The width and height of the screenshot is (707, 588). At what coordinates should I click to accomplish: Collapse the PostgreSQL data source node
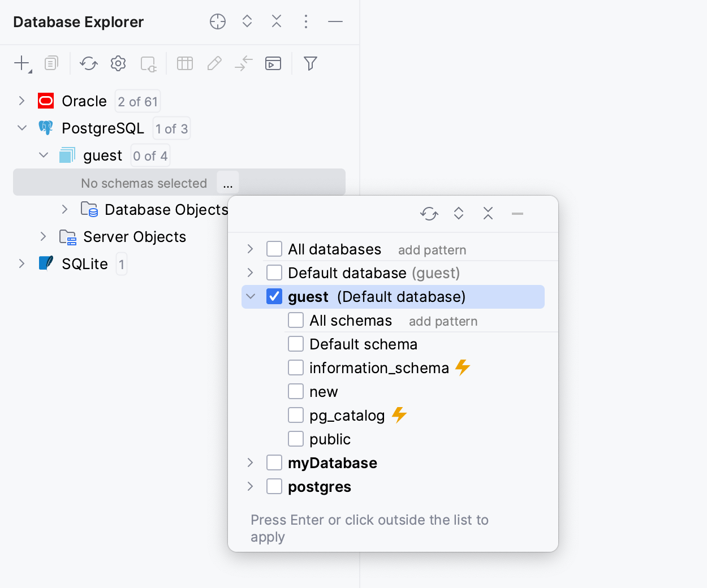pyautogui.click(x=22, y=128)
